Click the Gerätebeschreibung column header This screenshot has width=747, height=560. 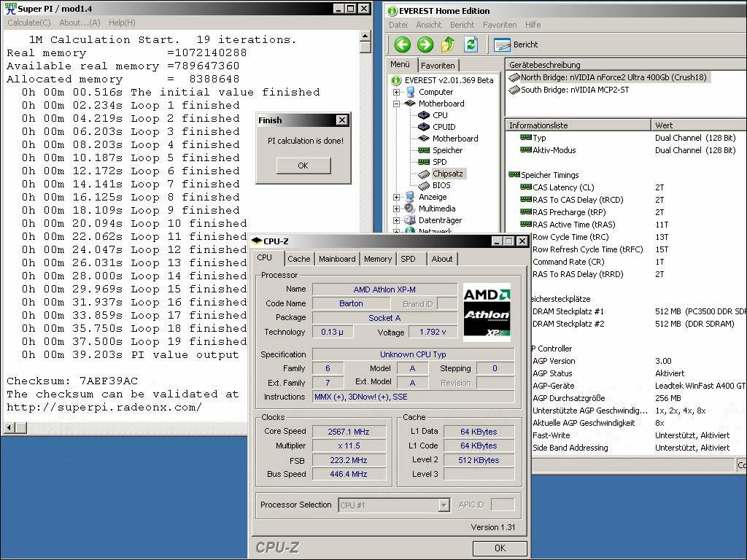pos(626,65)
